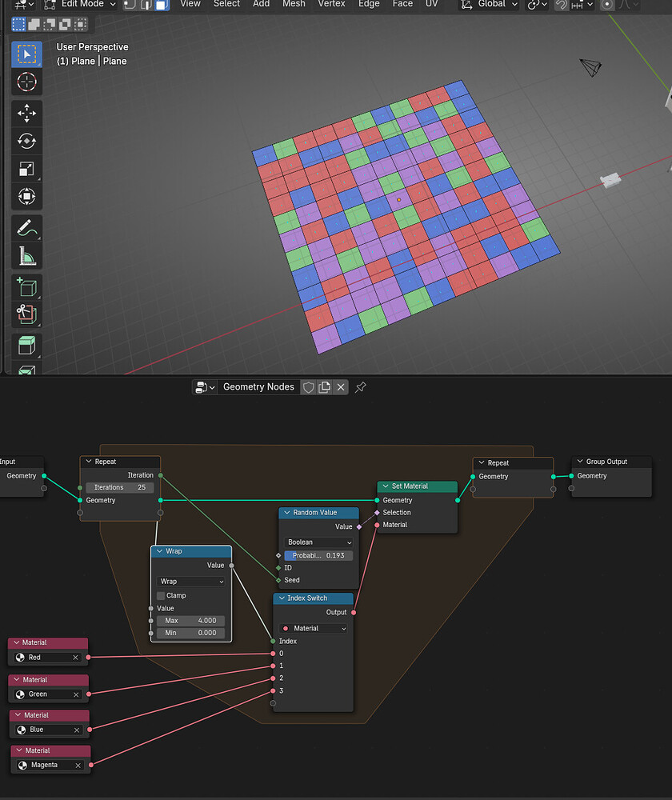Open the Add menu
Viewport: 672px width, 800px height.
(262, 4)
